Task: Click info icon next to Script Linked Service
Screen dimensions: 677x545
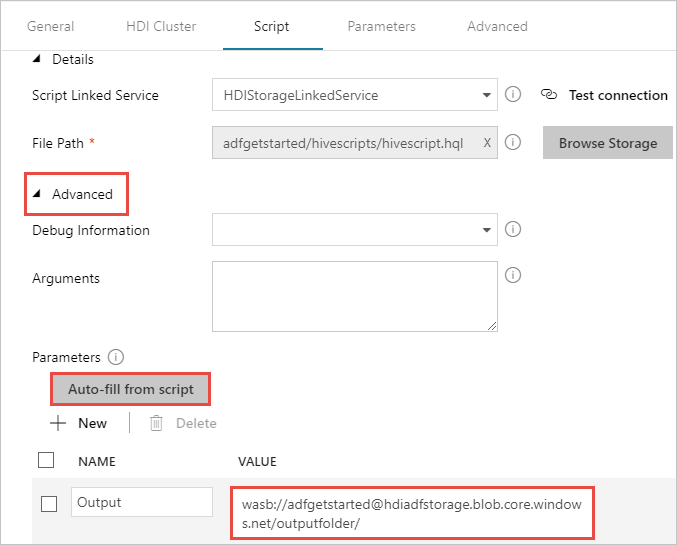Action: (513, 95)
